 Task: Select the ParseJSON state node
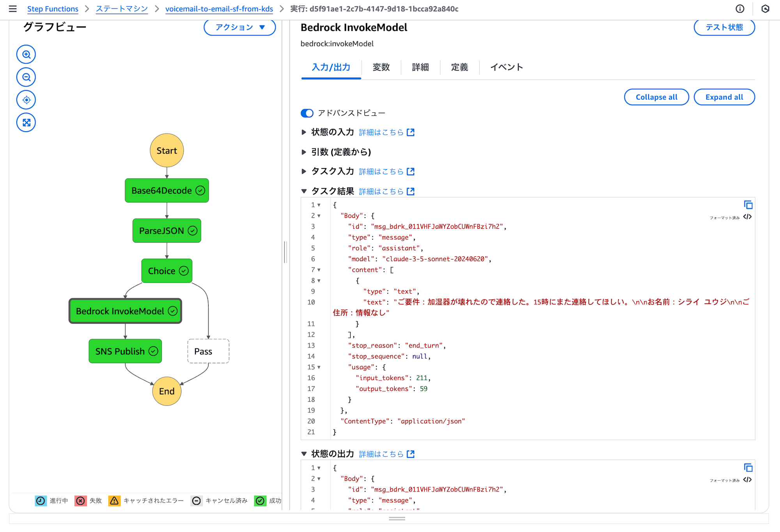(167, 231)
